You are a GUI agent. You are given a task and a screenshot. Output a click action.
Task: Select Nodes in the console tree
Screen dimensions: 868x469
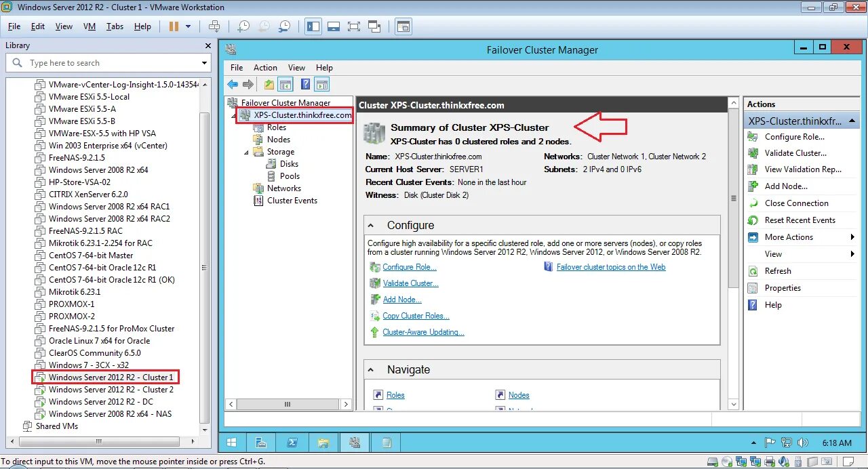pos(279,140)
